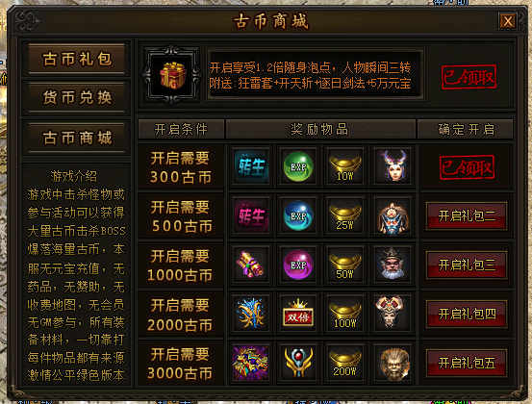
Task: Click the red gift box icon
Action: coord(173,75)
